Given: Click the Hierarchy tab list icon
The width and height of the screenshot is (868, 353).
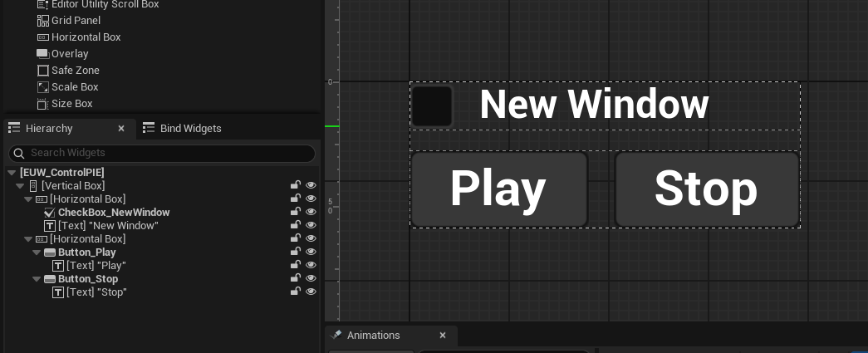Looking at the screenshot, I should [14, 129].
